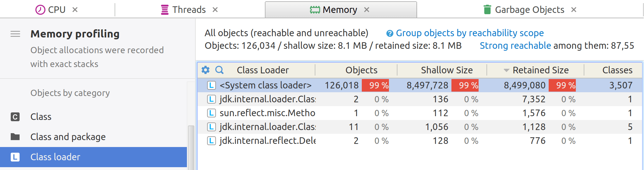This screenshot has height=170, width=644.
Task: Click the System class loader row icon
Action: tap(212, 85)
